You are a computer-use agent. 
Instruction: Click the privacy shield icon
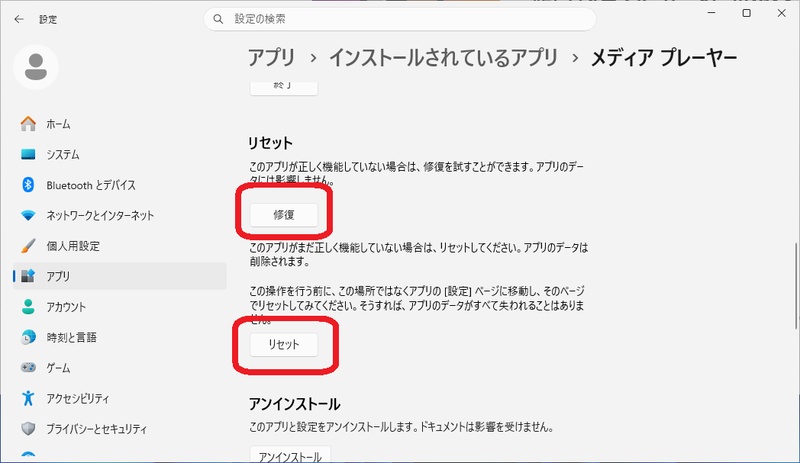(x=28, y=428)
